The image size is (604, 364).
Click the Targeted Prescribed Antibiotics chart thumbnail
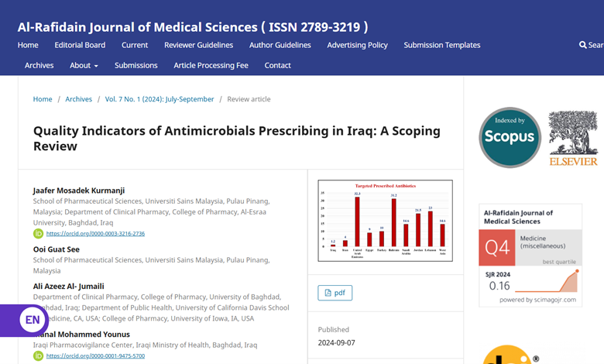tap(385, 221)
